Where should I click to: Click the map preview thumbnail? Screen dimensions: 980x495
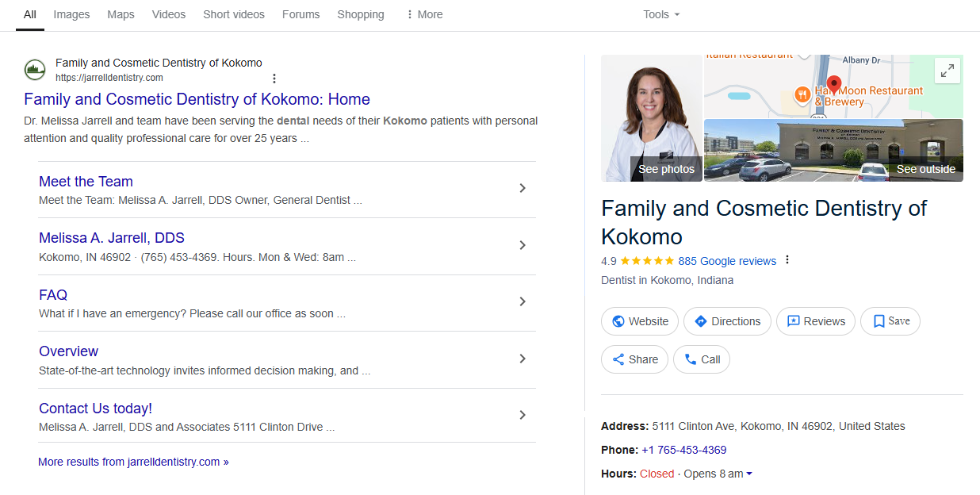833,86
